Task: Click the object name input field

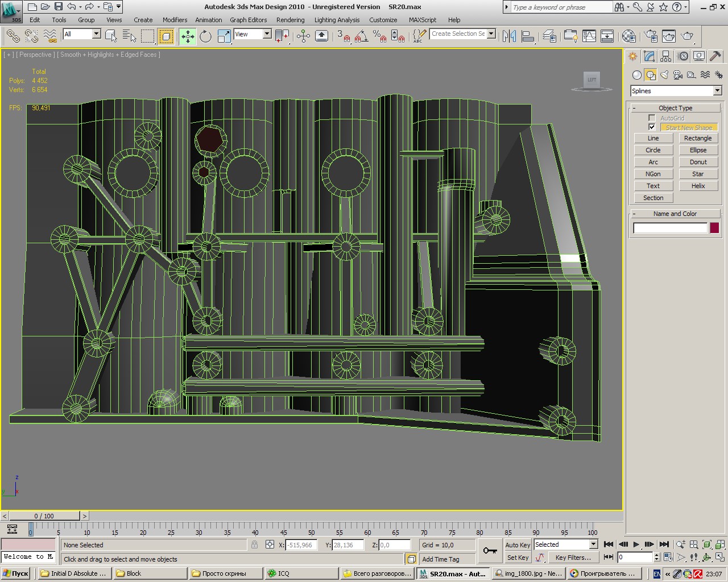Action: pos(670,228)
